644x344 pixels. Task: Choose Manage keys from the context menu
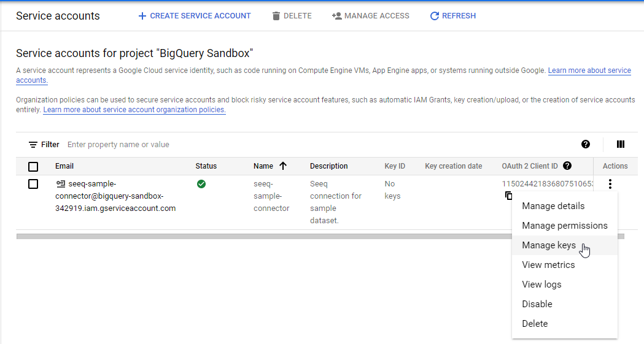549,245
